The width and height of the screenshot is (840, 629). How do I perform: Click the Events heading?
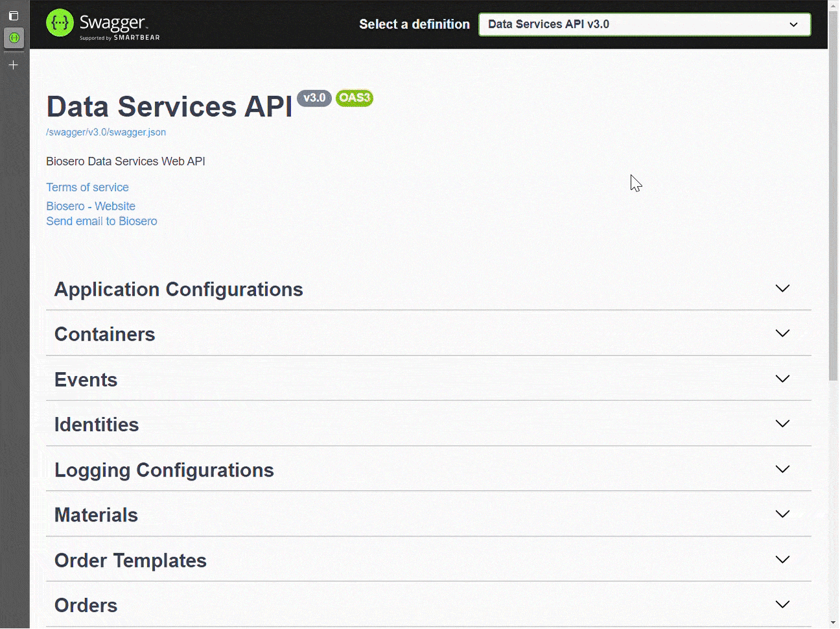(86, 380)
